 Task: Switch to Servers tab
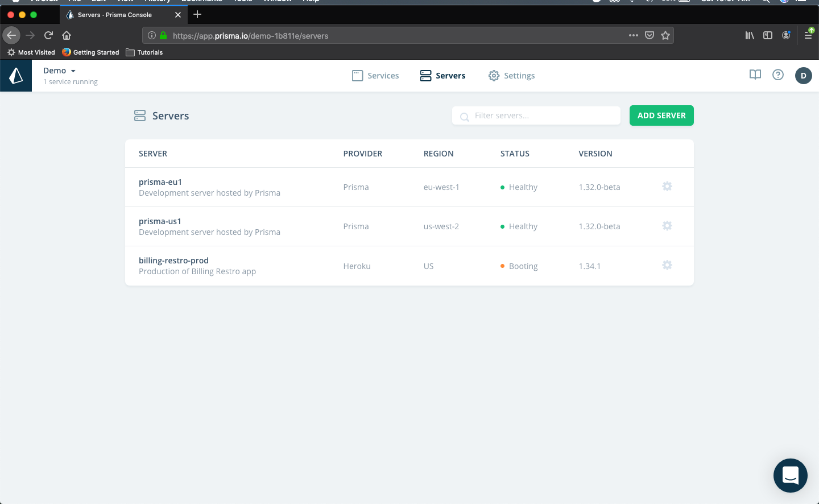coord(442,76)
